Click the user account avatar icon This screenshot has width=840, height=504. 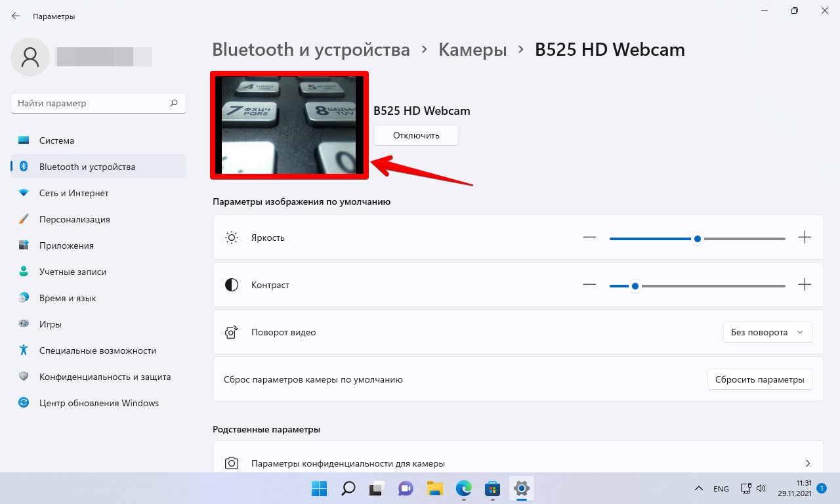coord(30,57)
